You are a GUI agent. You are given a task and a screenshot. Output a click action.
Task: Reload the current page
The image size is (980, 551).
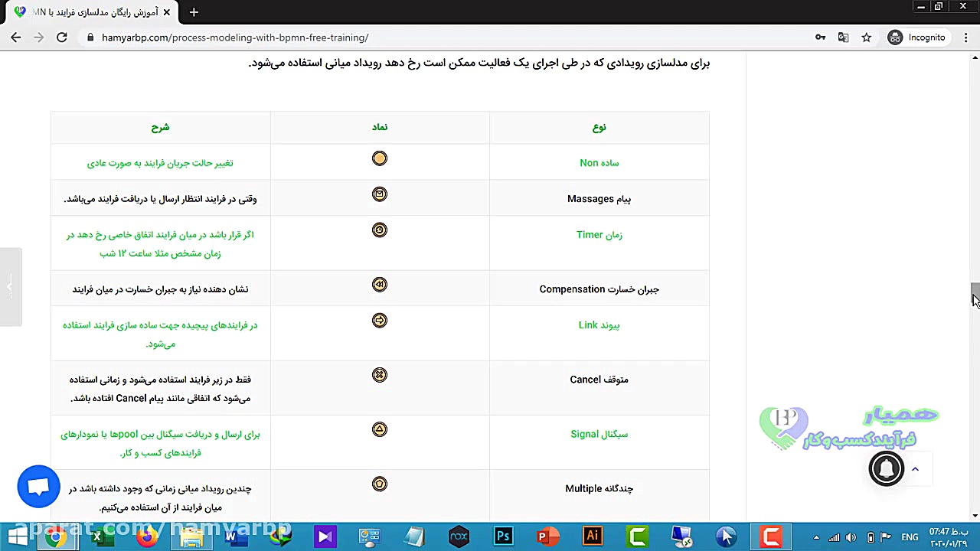click(62, 37)
